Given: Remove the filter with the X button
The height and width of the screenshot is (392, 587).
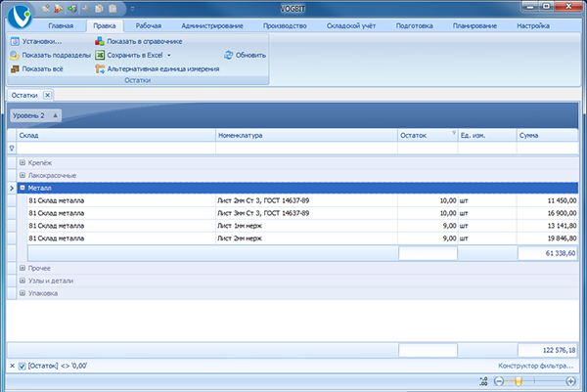Looking at the screenshot, I should [x=11, y=365].
